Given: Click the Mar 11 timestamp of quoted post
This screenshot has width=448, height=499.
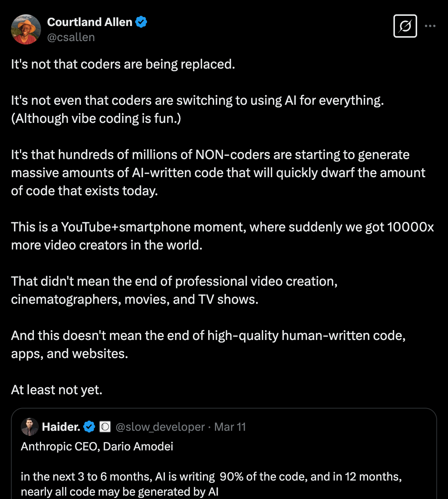Looking at the screenshot, I should pyautogui.click(x=230, y=427).
